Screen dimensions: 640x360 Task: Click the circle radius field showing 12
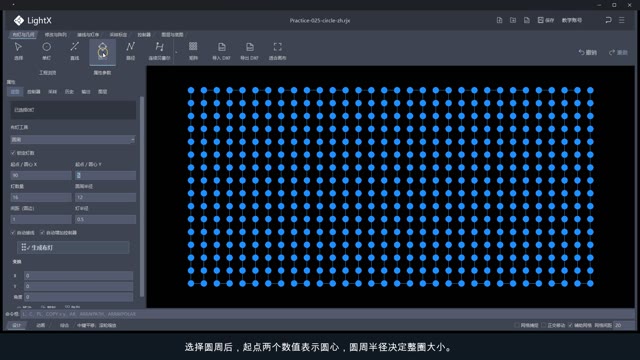point(105,197)
